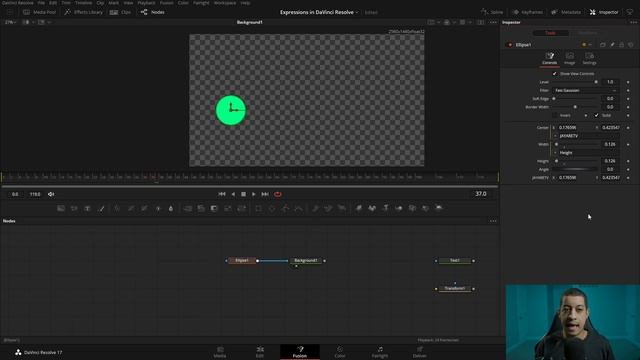
Task: Enable the Invert checkbox
Action: (x=554, y=116)
